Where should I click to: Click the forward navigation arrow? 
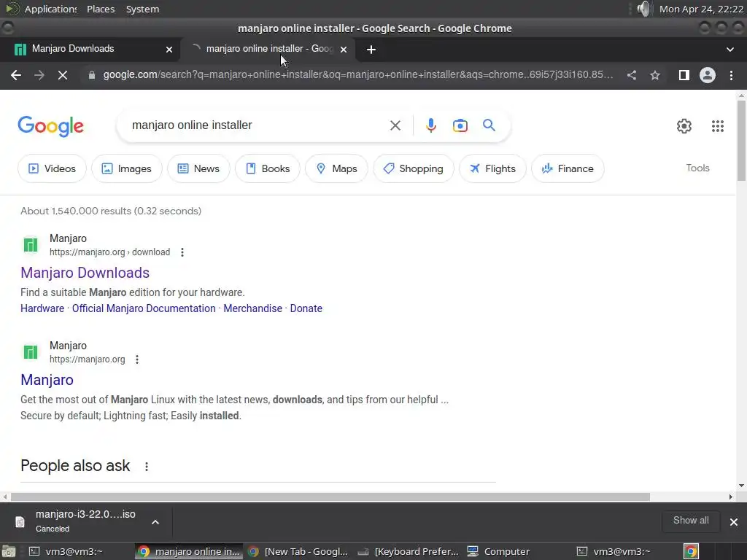pos(39,75)
